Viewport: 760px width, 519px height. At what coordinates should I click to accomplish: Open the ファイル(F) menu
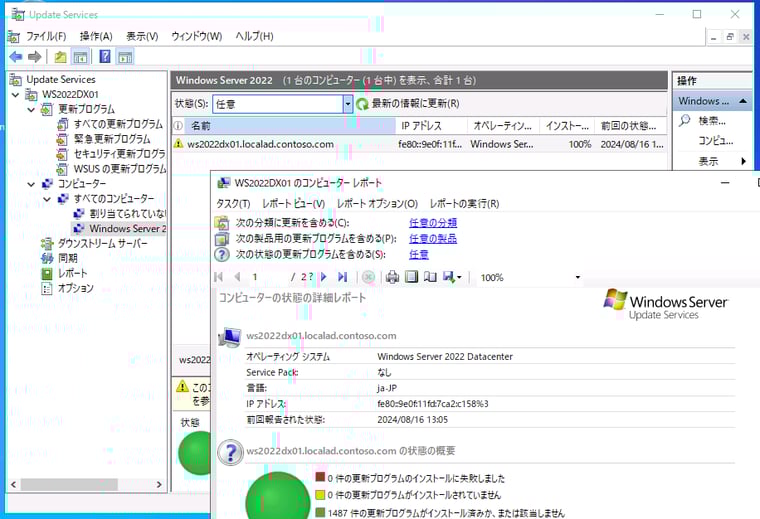coord(46,36)
